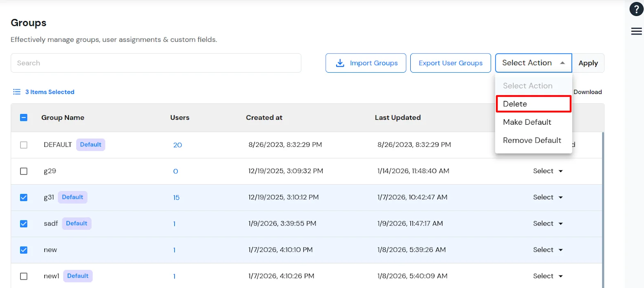Viewport: 644px width, 288px height.
Task: Click the Group Name column header
Action: [63, 118]
